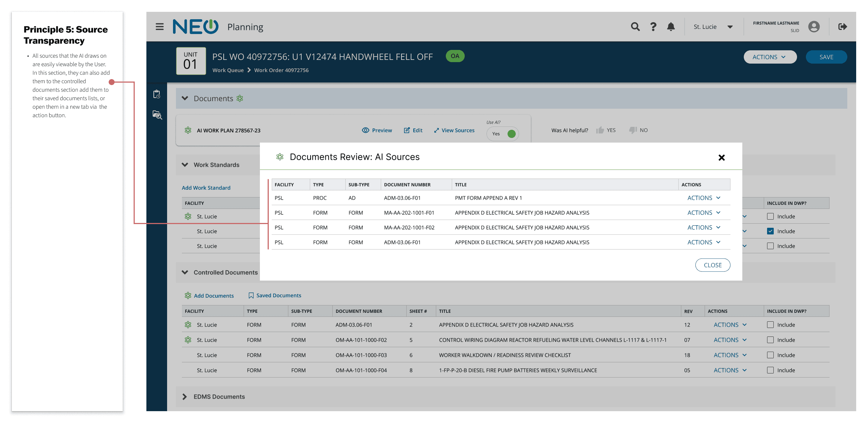Open the hamburger navigation menu
This screenshot has width=868, height=423.
click(159, 27)
